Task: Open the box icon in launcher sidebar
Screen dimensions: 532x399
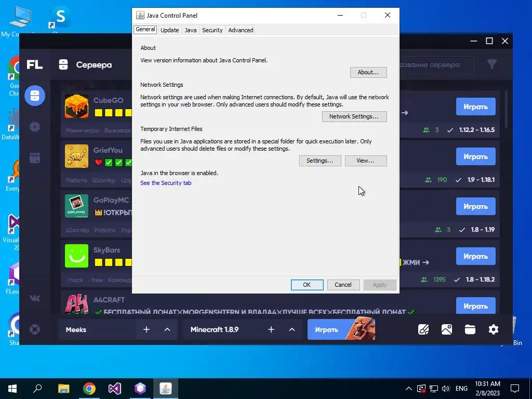Action: click(35, 158)
